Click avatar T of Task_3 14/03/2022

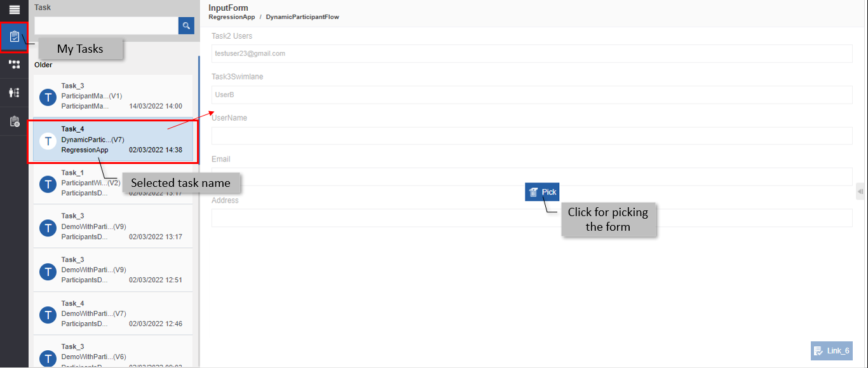pos(48,97)
